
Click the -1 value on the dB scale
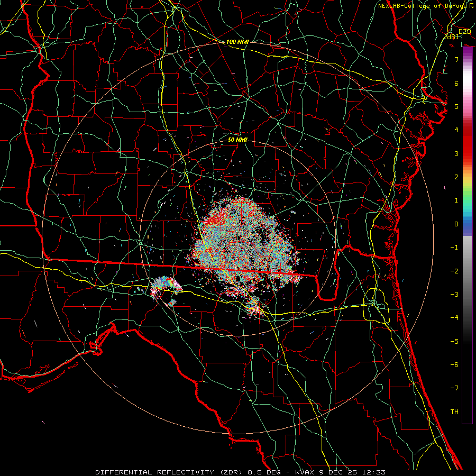pyautogui.click(x=454, y=248)
